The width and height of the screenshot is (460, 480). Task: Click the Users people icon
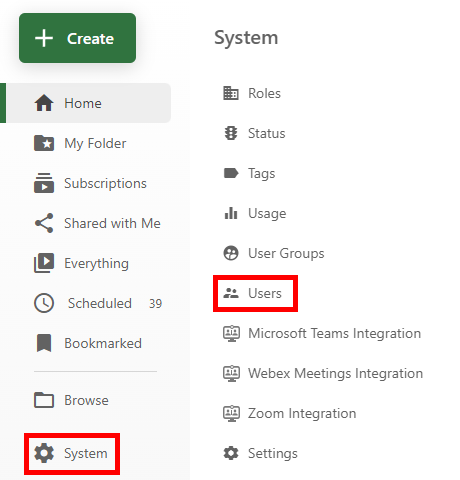coord(231,293)
